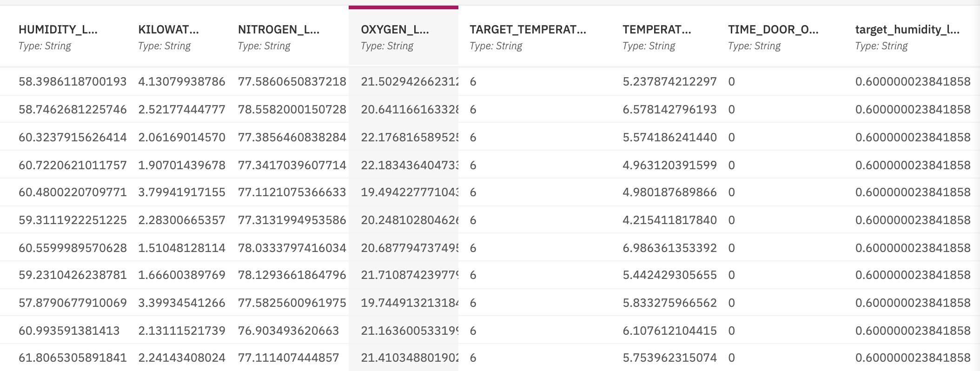Click nitrogen cell 77.5825600961975
The width and height of the screenshot is (980, 371).
click(x=292, y=303)
